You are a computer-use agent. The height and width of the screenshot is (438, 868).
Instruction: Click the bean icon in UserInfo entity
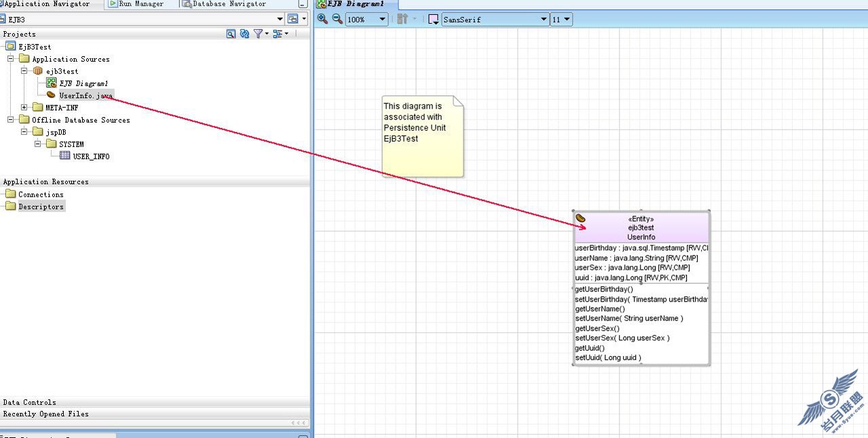581,219
